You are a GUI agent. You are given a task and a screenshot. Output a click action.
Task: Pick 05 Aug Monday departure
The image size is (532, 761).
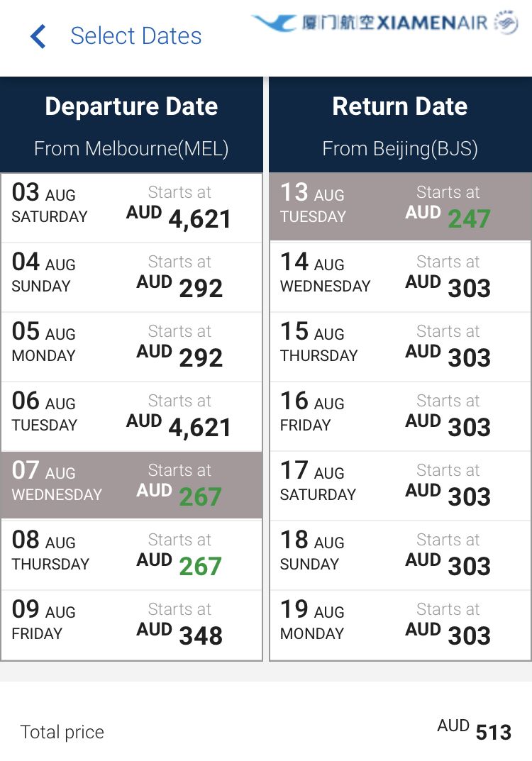(131, 347)
